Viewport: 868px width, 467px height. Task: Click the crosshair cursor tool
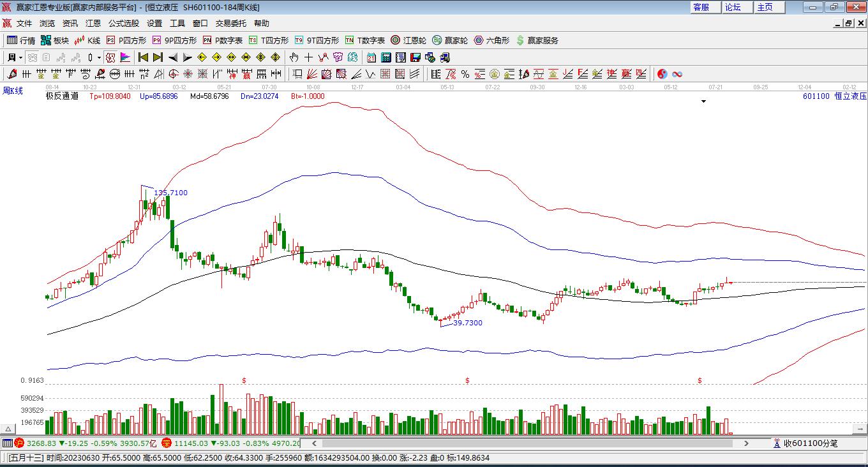point(308,57)
